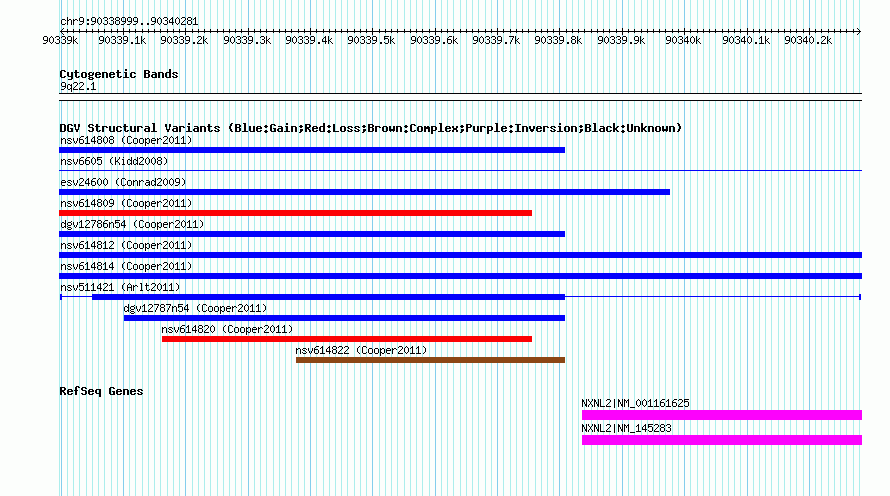Screen dimensions: 890x496
Task: Open dgv12786n54 (Cooper2011) variant
Action: pyautogui.click(x=132, y=224)
